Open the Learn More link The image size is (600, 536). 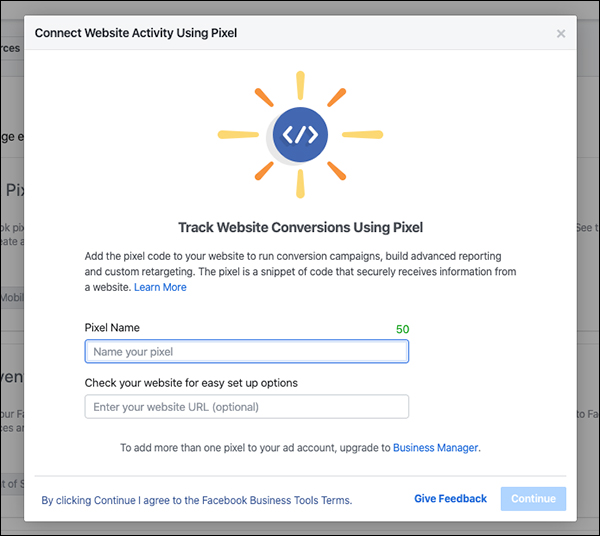pyautogui.click(x=160, y=287)
